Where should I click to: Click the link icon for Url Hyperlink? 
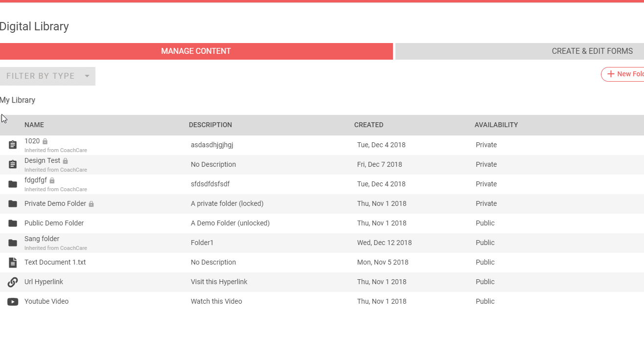pos(13,282)
